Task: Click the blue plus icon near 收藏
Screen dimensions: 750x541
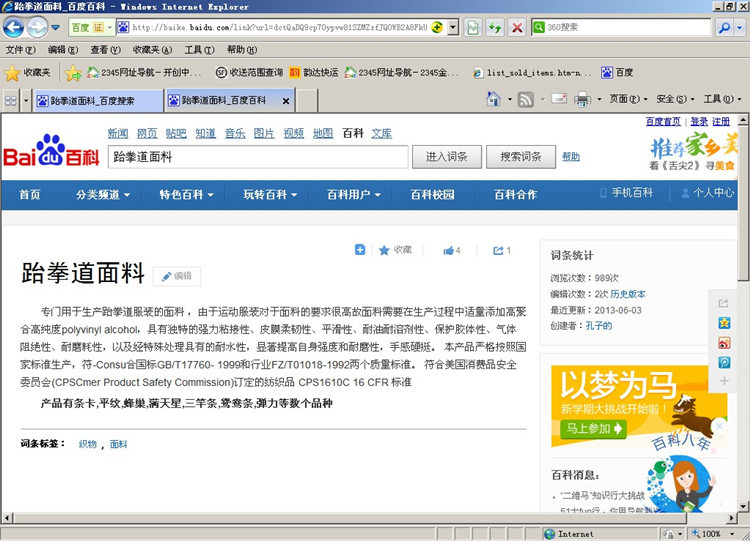Action: [x=360, y=250]
